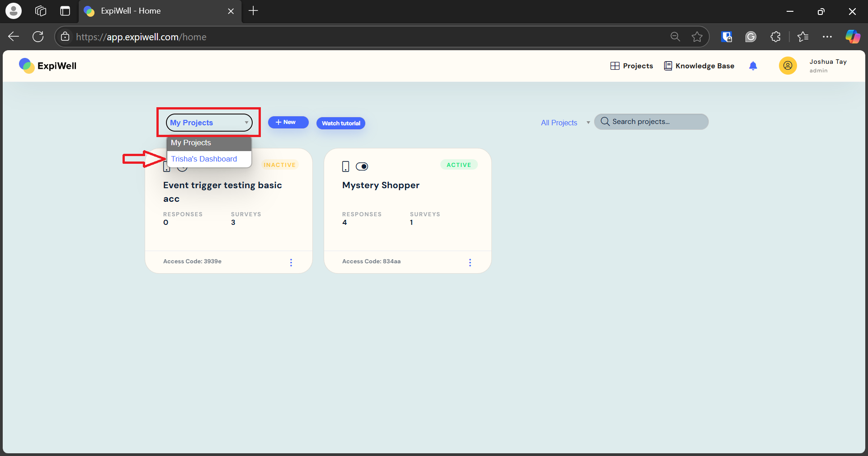
Task: Click the ExpiWell logo
Action: click(47, 66)
